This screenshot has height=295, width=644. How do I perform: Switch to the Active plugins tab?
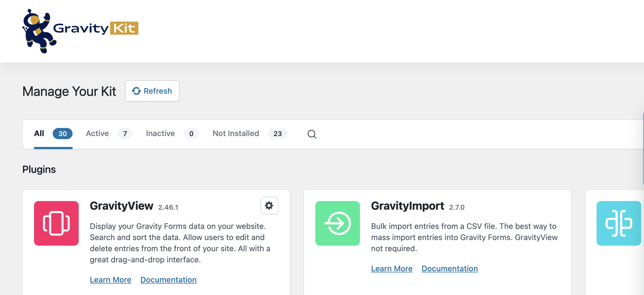[97, 134]
